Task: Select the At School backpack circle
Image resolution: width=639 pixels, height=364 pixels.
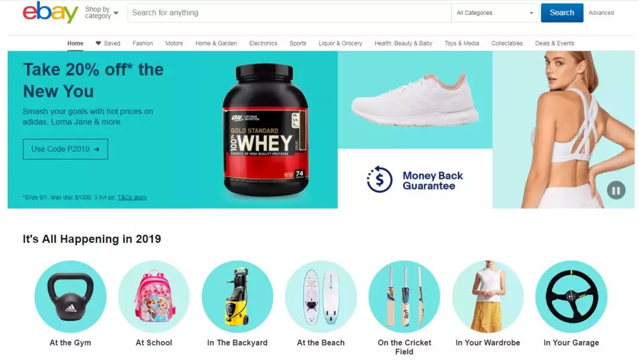Action: tap(154, 297)
